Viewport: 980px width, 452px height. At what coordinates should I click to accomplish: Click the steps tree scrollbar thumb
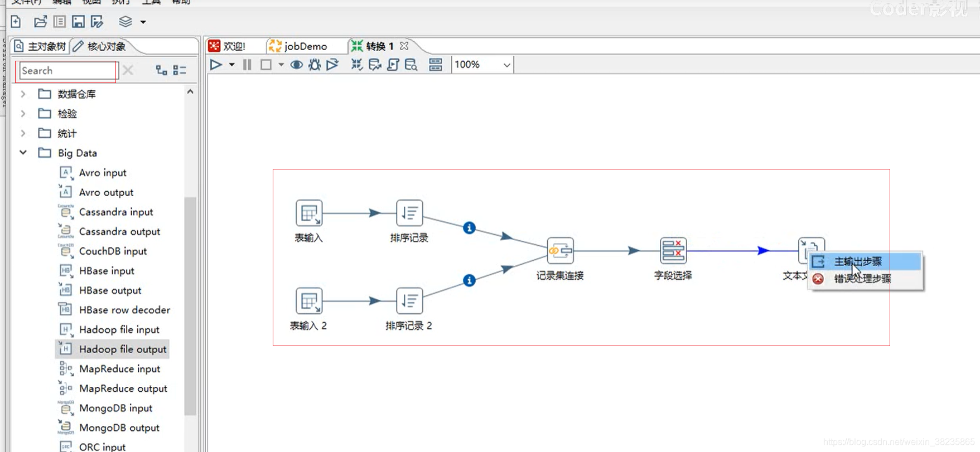pos(190,306)
